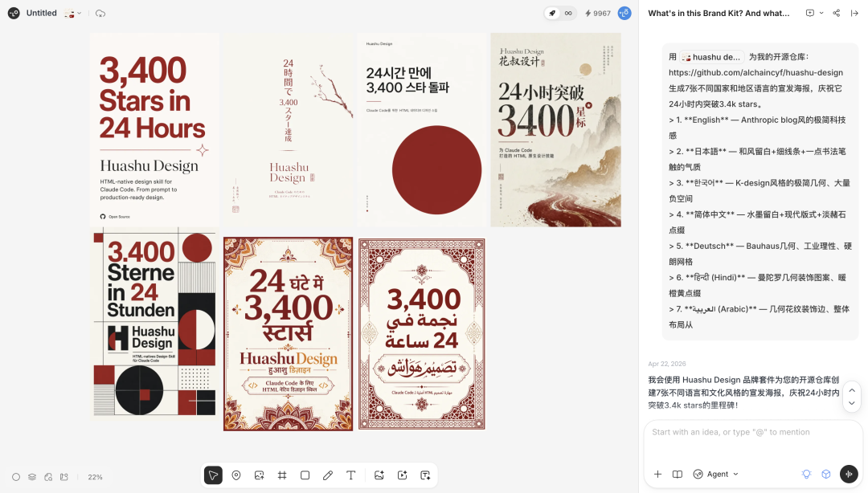Open the AI video generator tool
Image resolution: width=868 pixels, height=493 pixels.
403,475
